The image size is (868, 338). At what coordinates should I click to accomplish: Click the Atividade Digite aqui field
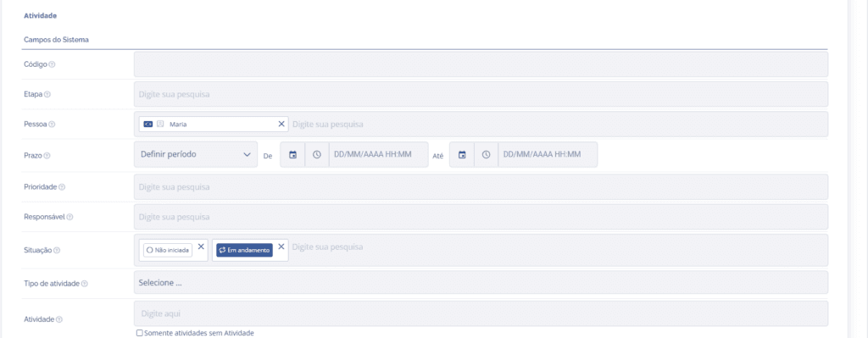pyautogui.click(x=481, y=313)
